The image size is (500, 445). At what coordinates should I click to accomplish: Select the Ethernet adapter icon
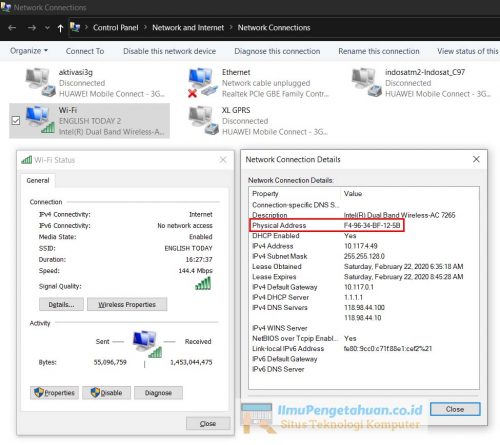pyautogui.click(x=203, y=82)
